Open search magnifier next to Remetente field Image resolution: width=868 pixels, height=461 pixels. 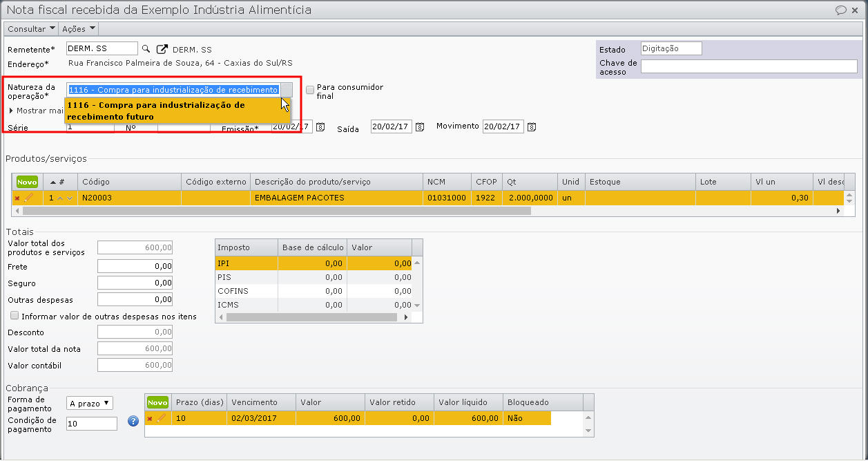coord(146,49)
